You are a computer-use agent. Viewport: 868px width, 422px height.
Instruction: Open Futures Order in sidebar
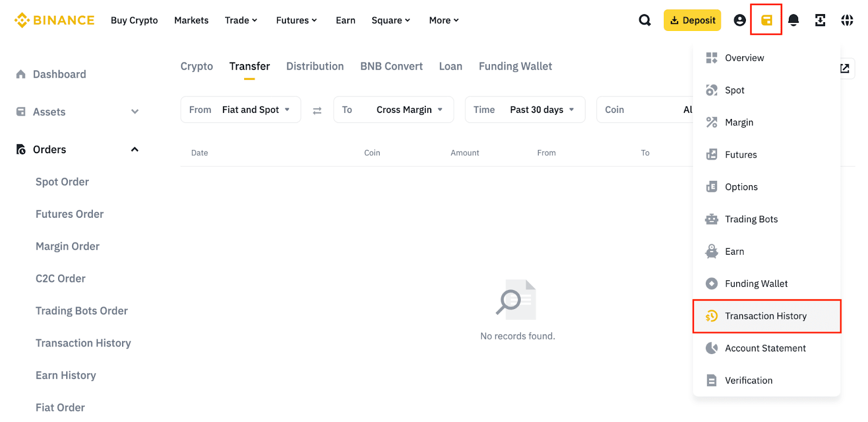(x=69, y=214)
